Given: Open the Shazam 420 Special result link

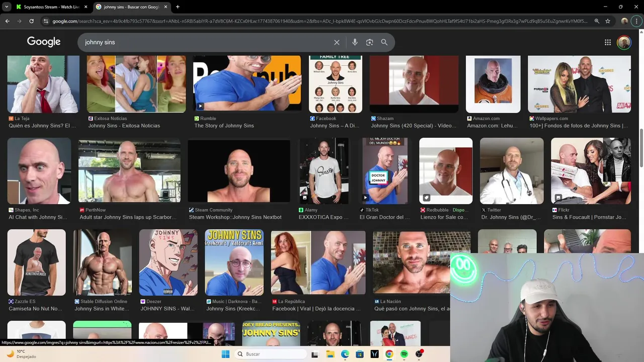Looking at the screenshot, I should click(413, 126).
